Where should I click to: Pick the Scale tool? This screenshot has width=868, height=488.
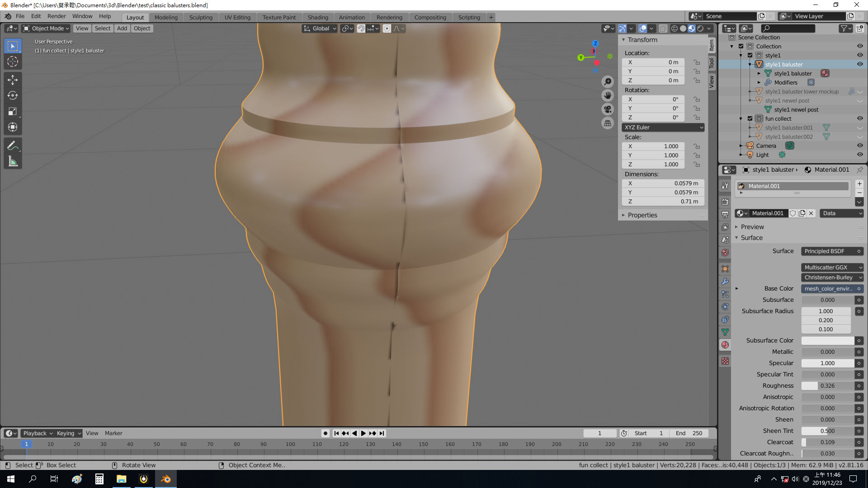[13, 111]
